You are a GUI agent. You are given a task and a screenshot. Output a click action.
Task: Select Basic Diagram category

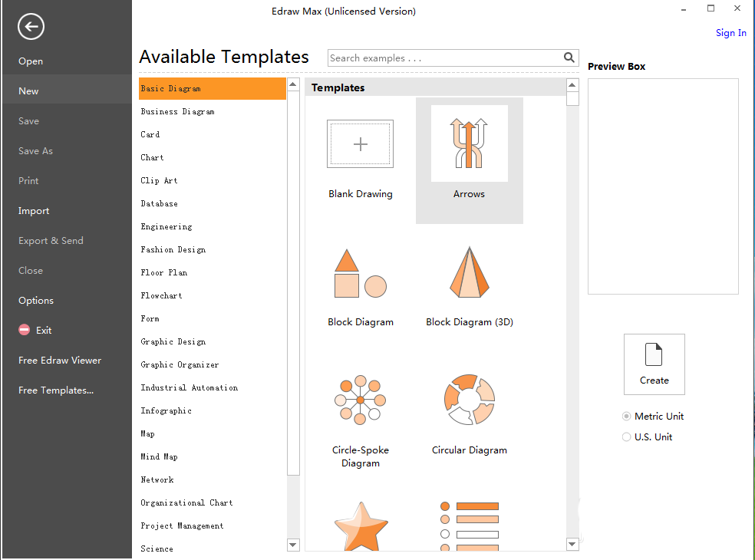213,88
